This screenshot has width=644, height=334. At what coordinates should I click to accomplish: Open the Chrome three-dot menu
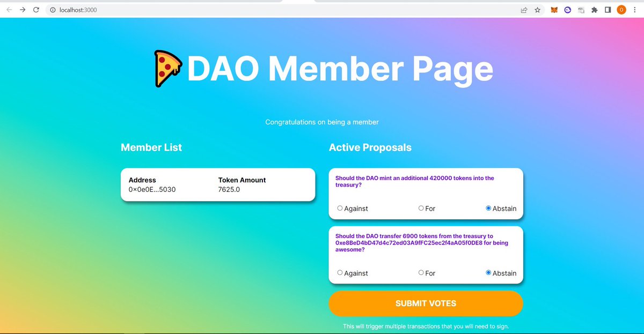(635, 10)
